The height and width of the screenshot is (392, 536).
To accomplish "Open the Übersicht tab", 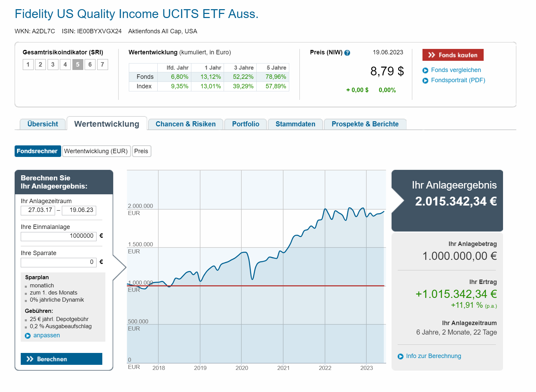I will point(42,124).
